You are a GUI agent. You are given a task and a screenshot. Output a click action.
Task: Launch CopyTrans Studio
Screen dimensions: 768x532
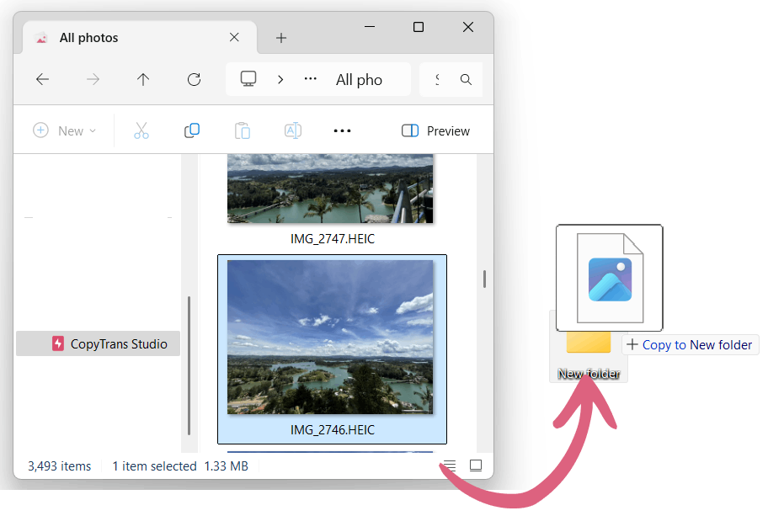tap(98, 343)
